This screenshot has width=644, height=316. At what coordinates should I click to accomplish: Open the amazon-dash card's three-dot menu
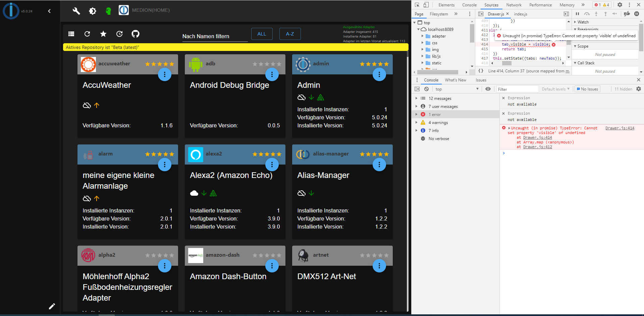pyautogui.click(x=272, y=266)
